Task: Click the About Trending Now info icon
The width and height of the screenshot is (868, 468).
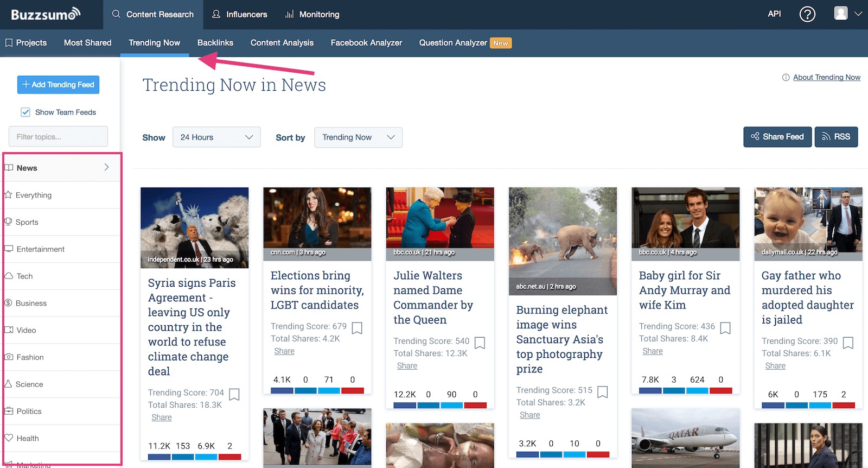Action: 786,78
